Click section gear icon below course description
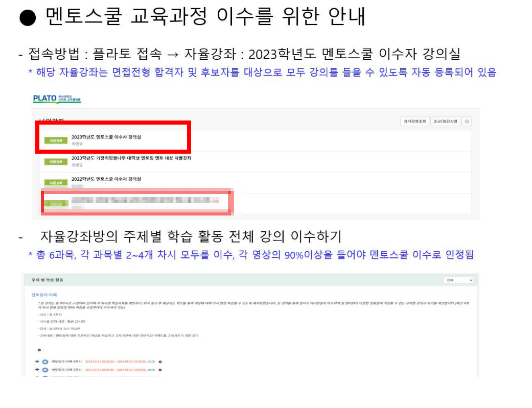This screenshot has width=532, height=408. (x=39, y=350)
